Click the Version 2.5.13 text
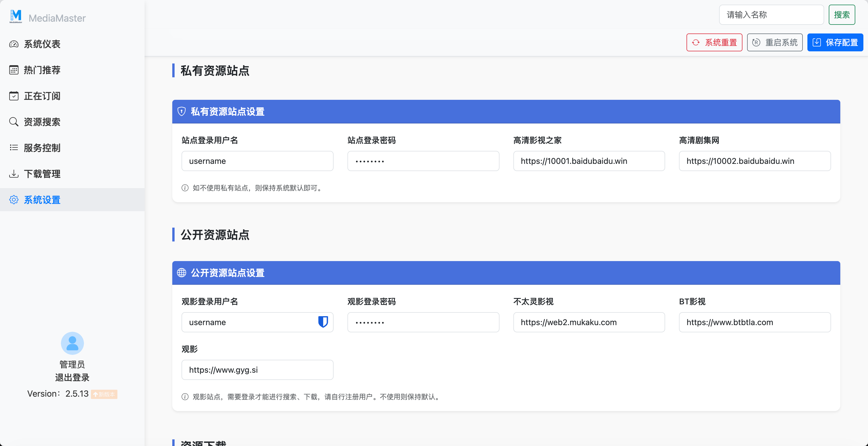868x446 pixels. 58,394
